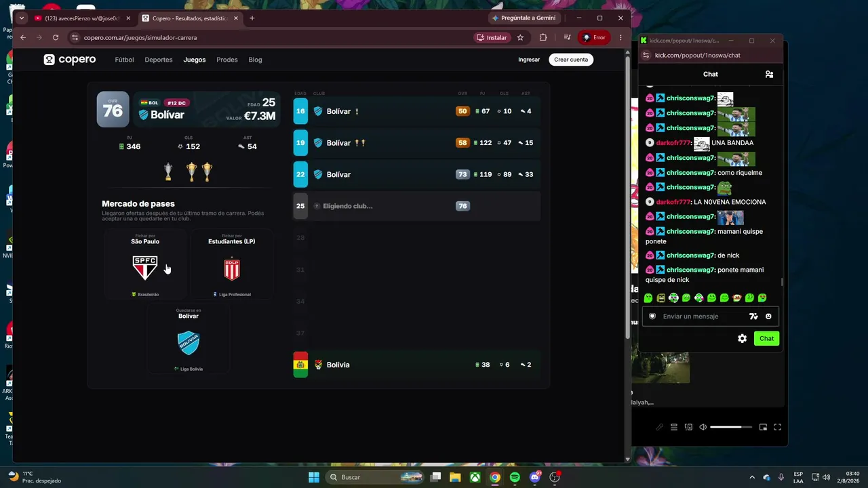Click the Install app button in address bar
Image resolution: width=868 pixels, height=488 pixels.
492,37
